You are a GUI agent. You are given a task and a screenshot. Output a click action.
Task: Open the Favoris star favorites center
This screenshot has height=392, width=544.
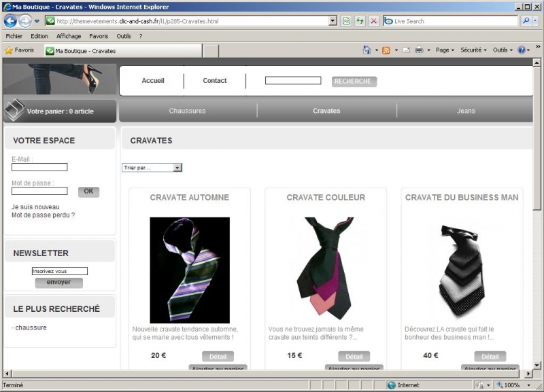click(20, 50)
